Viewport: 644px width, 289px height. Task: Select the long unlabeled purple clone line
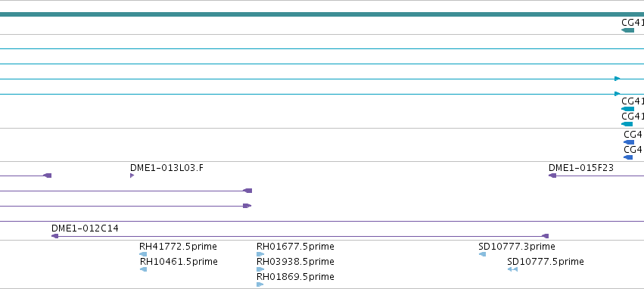(322, 221)
